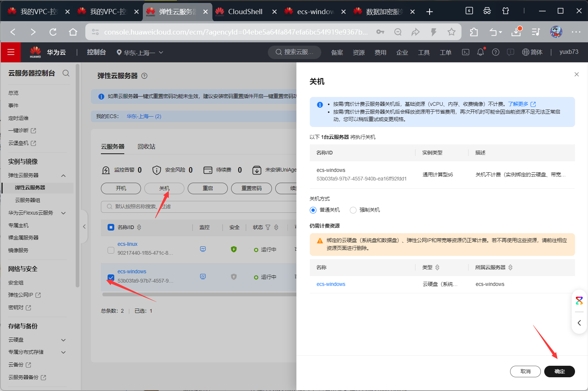Go to browser home page
The height and width of the screenshot is (391, 588).
(x=73, y=32)
